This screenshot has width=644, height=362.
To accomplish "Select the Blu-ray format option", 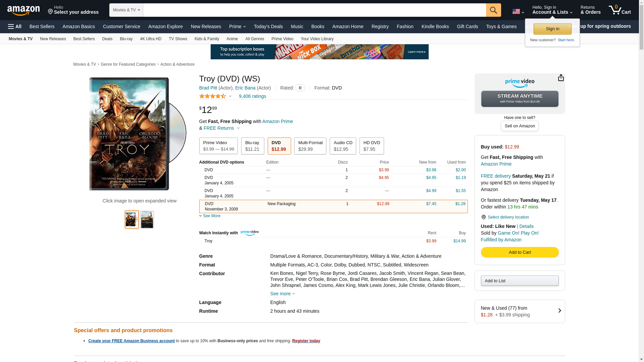I will pos(252,146).
